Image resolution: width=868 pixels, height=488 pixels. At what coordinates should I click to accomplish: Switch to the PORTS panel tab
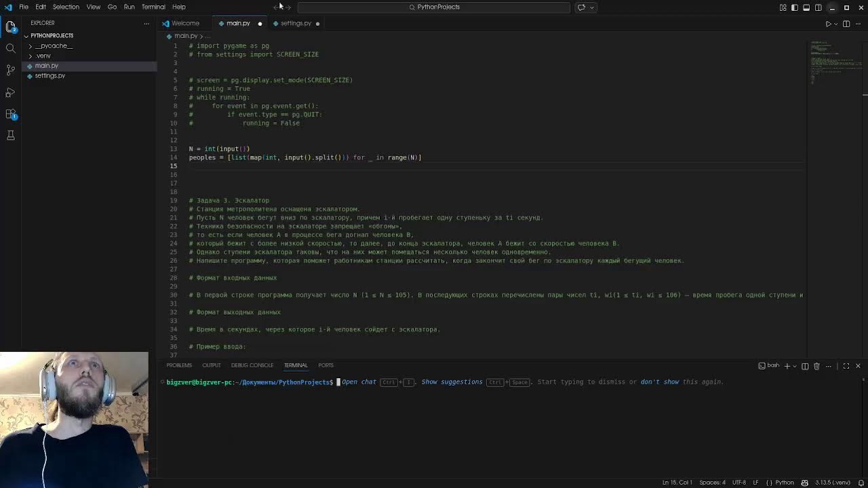pos(325,365)
